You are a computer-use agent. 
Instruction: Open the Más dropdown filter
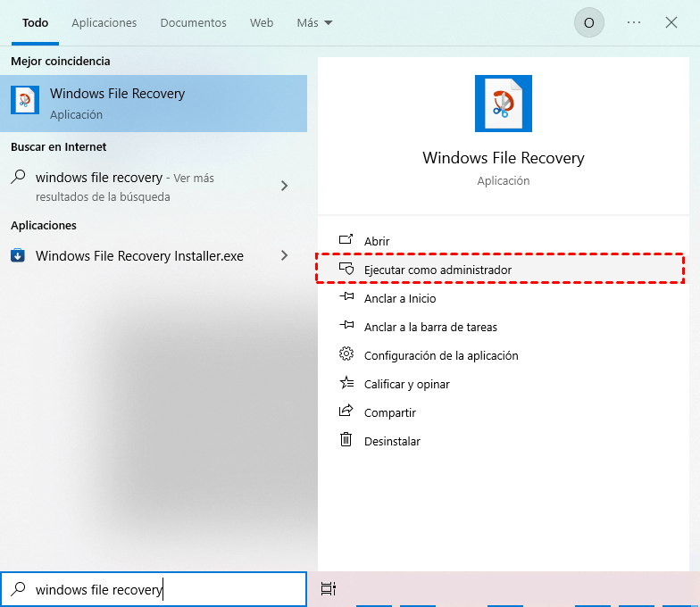[x=314, y=23]
